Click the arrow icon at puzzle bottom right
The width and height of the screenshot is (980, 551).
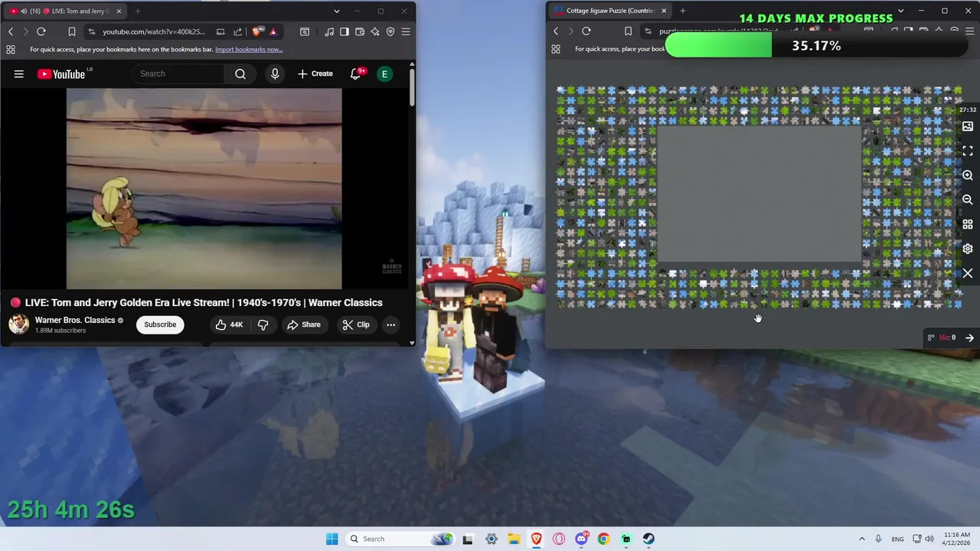tap(969, 337)
